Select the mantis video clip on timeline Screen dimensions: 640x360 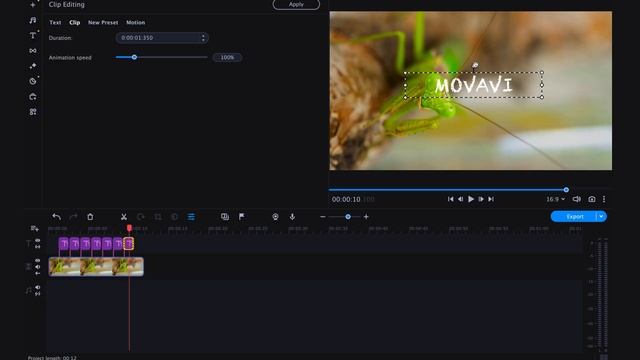click(96, 267)
